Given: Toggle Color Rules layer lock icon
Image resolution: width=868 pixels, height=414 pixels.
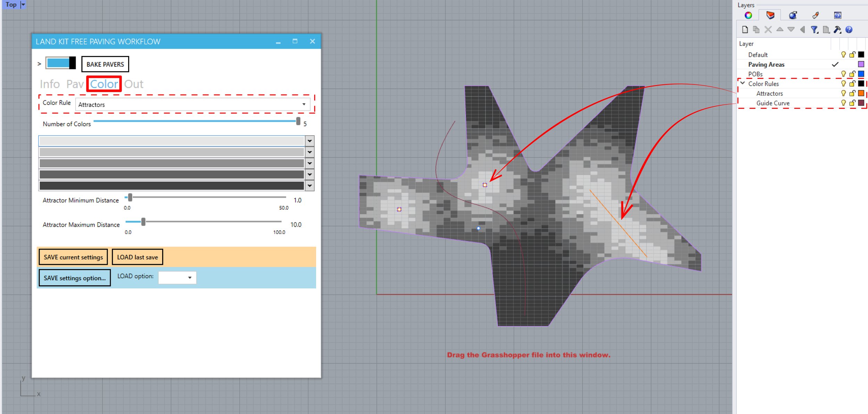Looking at the screenshot, I should (852, 83).
